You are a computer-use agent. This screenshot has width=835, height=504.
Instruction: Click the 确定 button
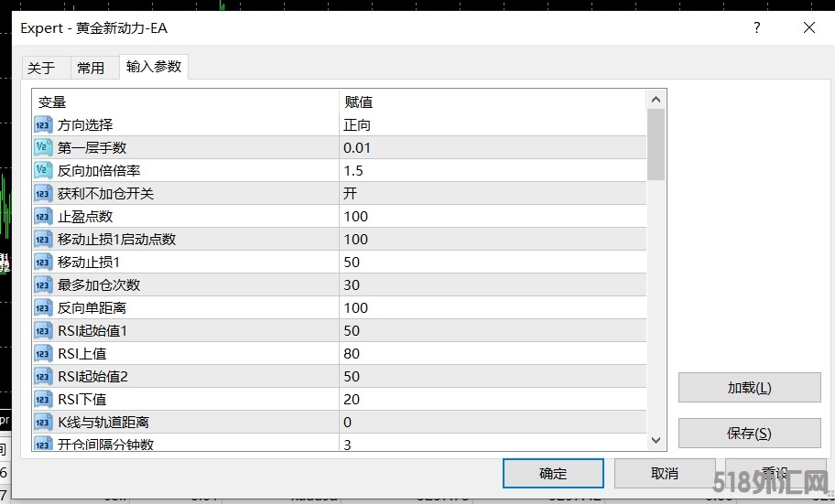coord(553,473)
